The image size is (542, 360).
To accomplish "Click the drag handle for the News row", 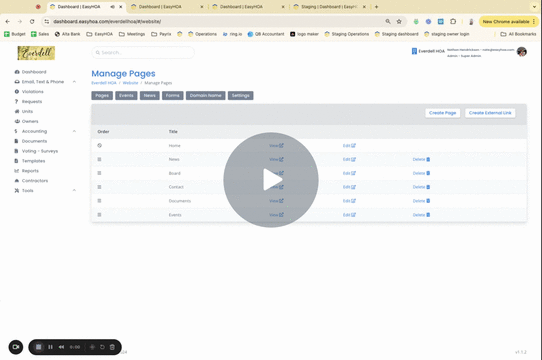I will click(x=100, y=159).
